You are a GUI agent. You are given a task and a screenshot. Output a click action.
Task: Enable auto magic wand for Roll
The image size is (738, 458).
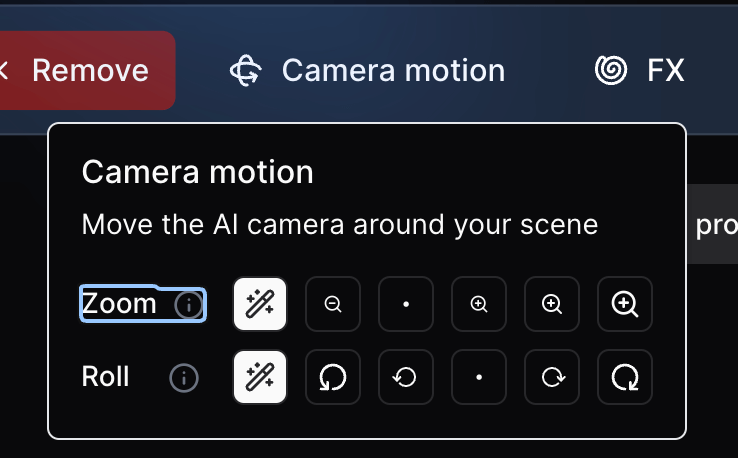pyautogui.click(x=260, y=378)
